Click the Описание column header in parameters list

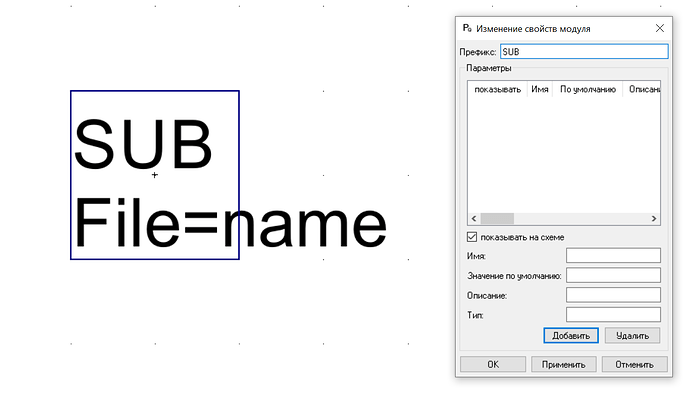[642, 89]
